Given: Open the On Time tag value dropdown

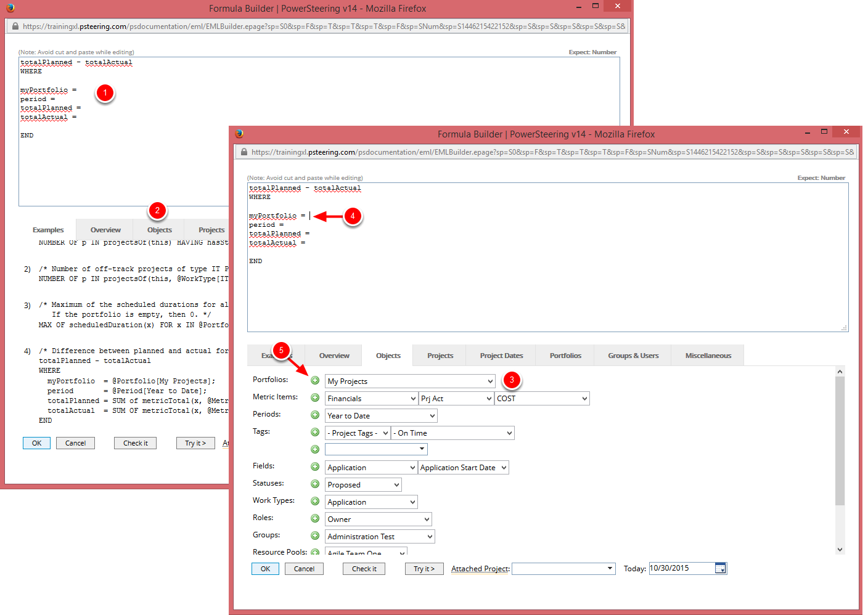Looking at the screenshot, I should (x=452, y=433).
